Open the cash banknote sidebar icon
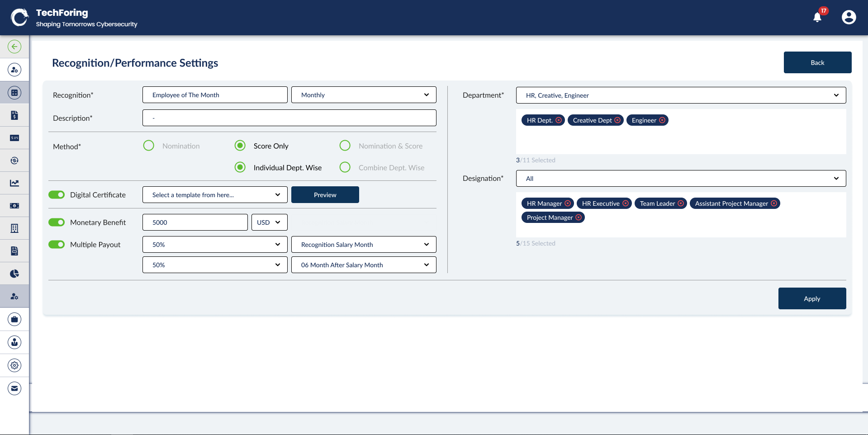The image size is (868, 435). pyautogui.click(x=14, y=206)
